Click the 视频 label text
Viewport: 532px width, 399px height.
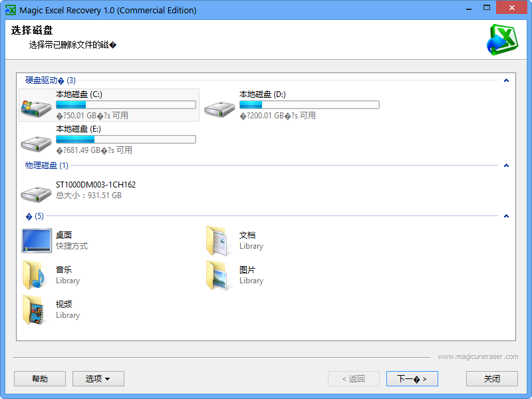click(x=64, y=305)
